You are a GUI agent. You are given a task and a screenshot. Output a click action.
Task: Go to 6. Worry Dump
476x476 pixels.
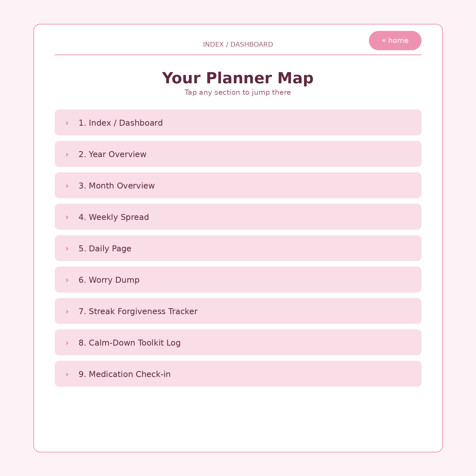click(238, 280)
